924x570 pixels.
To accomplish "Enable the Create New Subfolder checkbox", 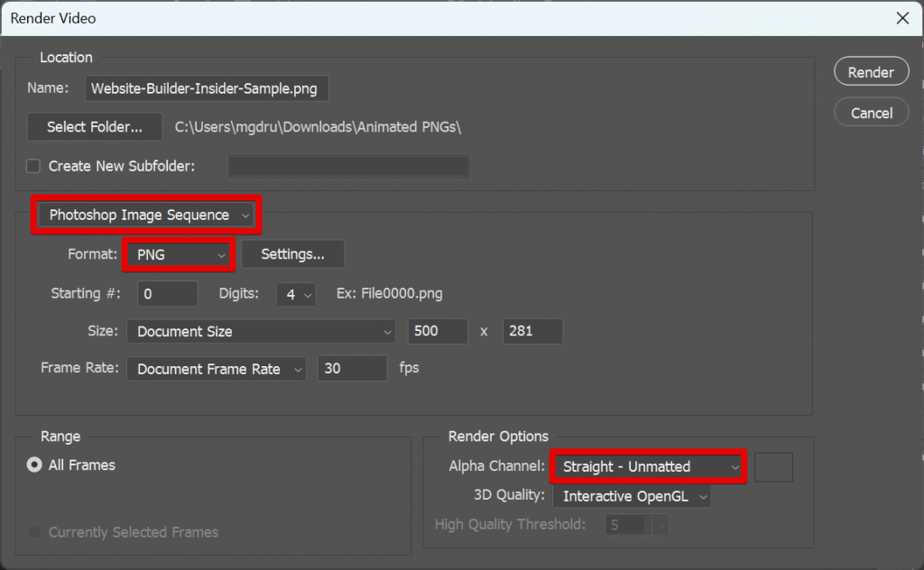I will click(33, 166).
